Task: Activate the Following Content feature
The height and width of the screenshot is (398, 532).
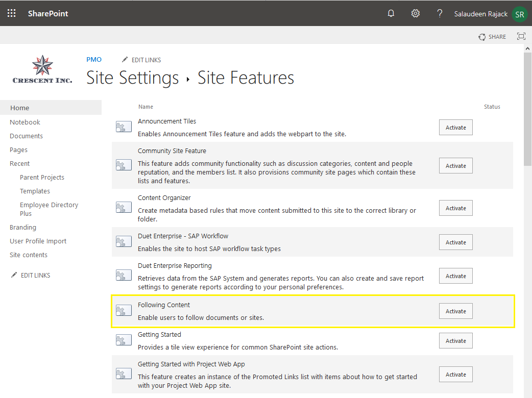Action: click(455, 311)
